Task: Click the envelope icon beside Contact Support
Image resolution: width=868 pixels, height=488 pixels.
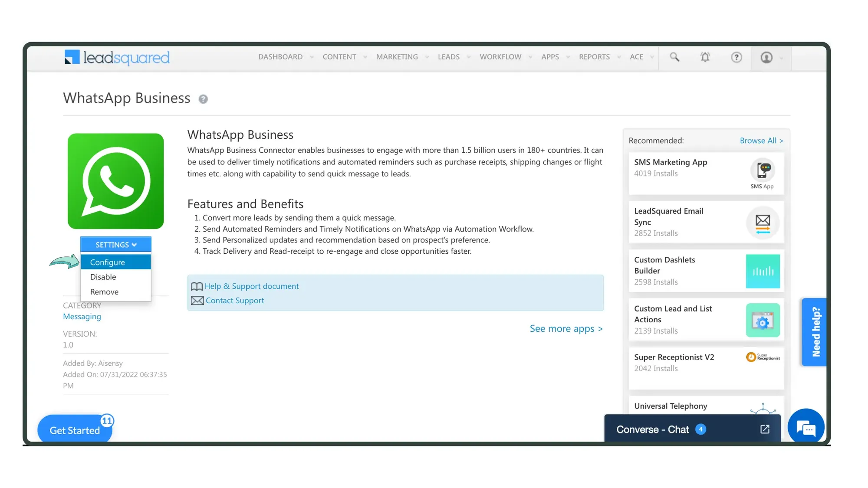Action: point(197,301)
